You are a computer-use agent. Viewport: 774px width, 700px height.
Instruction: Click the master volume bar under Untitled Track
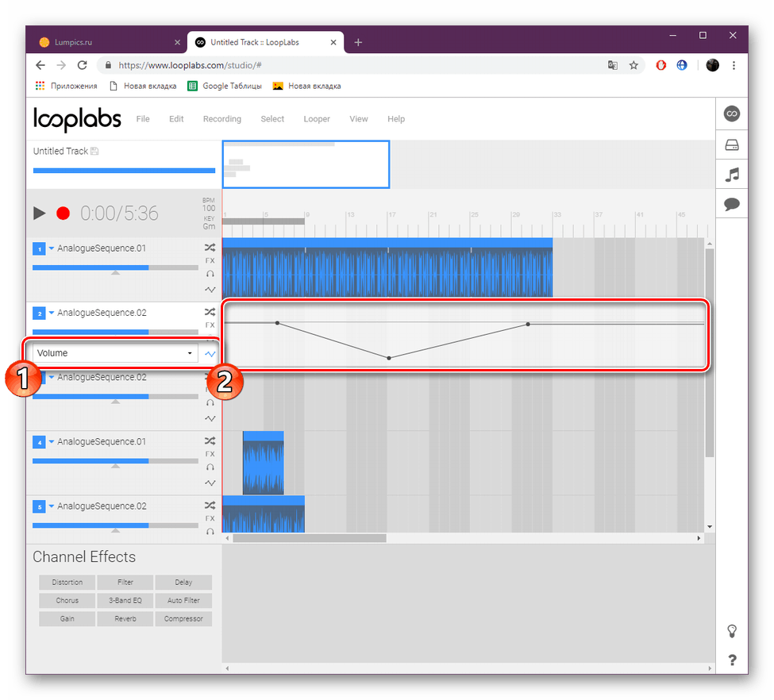124,171
